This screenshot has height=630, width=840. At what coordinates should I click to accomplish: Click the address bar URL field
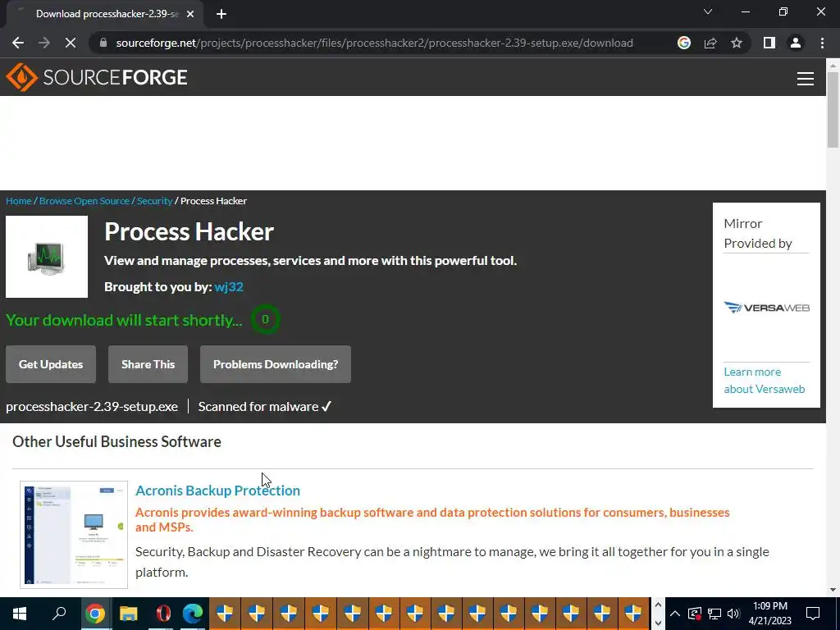coord(374,43)
